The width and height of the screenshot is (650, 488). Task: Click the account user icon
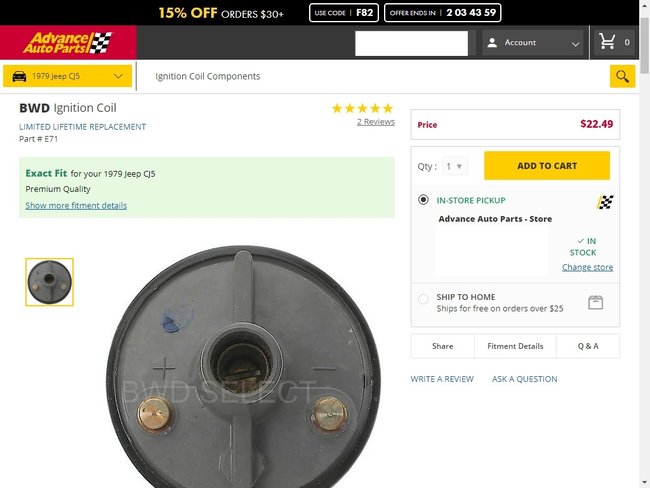click(x=491, y=43)
